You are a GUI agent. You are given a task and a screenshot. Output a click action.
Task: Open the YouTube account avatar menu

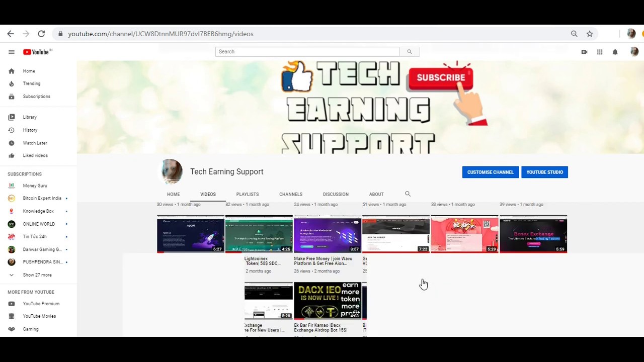click(634, 52)
